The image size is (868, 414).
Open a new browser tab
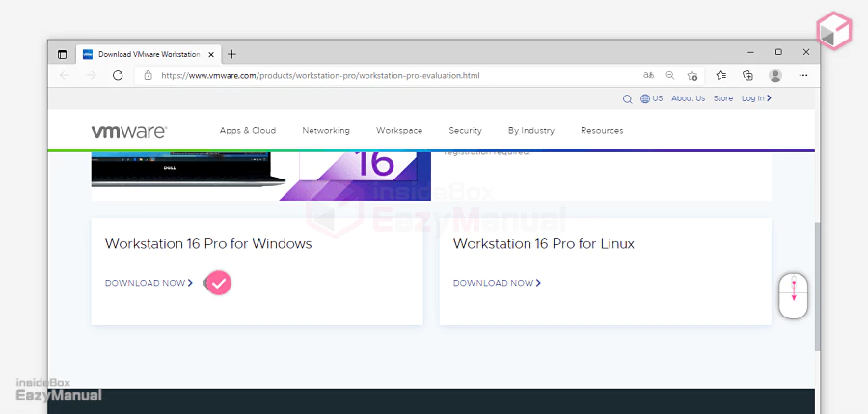(231, 54)
